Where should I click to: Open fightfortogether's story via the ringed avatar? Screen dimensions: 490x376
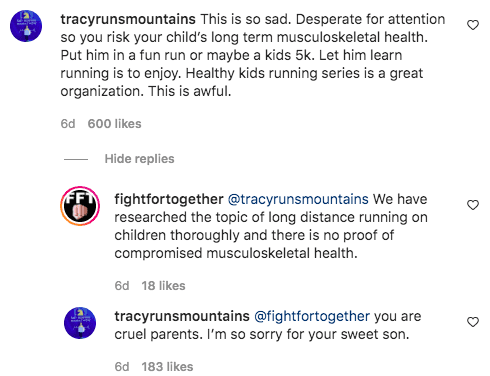80,206
